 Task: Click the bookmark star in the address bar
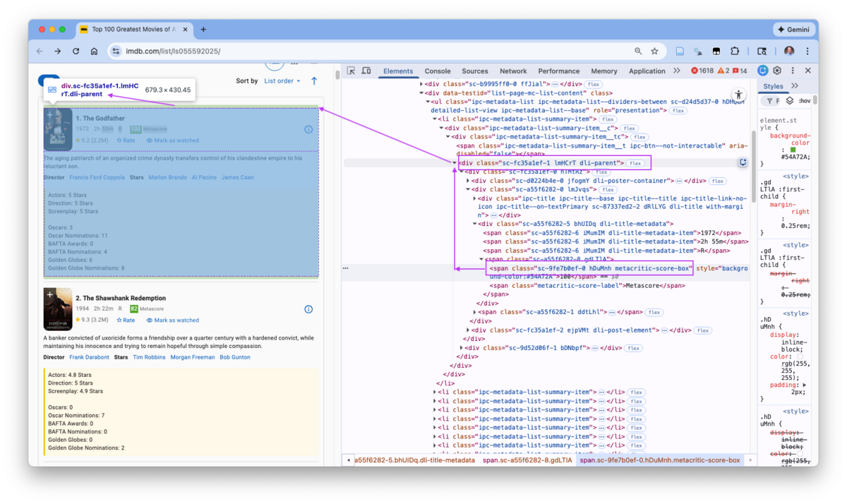coord(654,51)
